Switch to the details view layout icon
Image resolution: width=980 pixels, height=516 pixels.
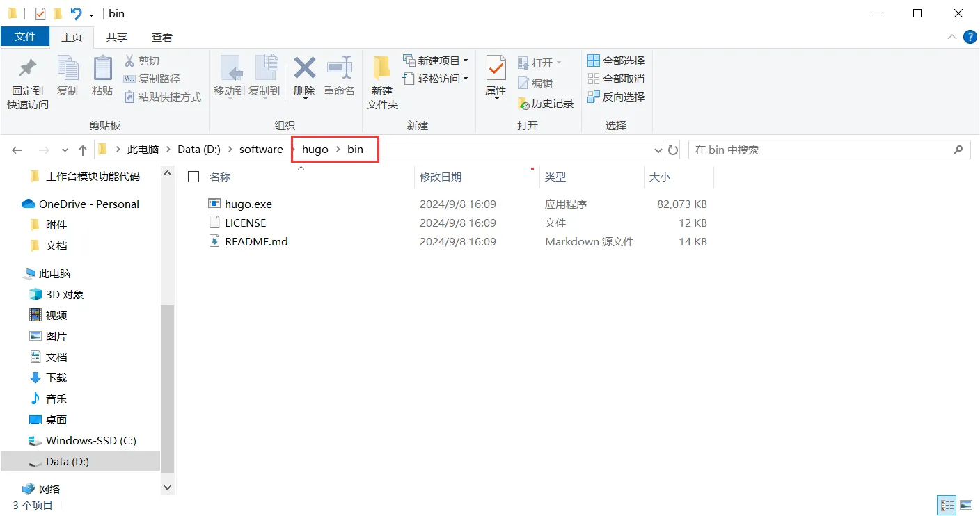[x=947, y=506]
